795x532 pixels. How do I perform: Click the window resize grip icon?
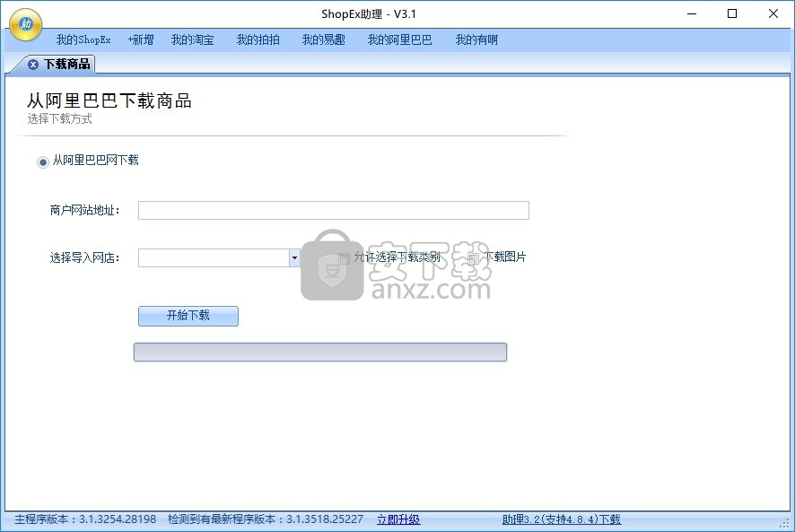[784, 523]
